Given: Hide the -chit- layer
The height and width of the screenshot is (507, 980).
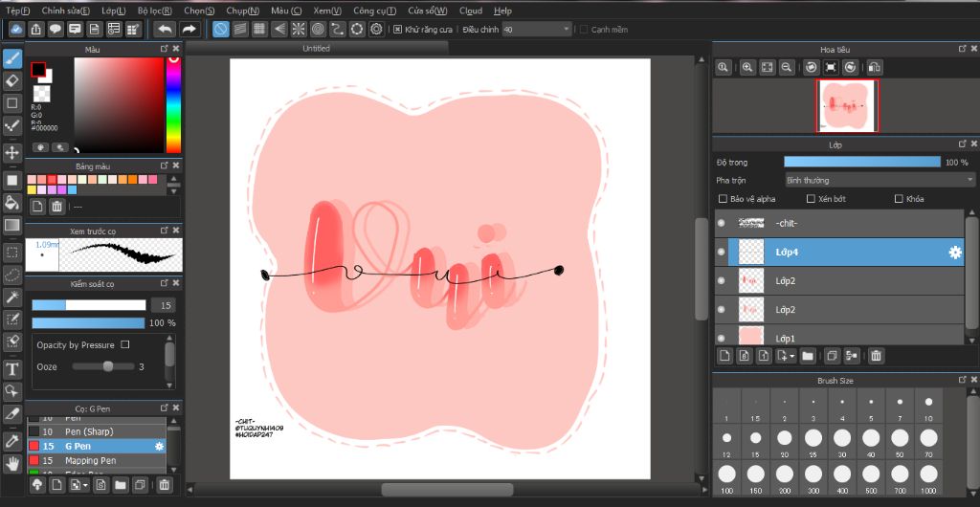Looking at the screenshot, I should point(722,223).
